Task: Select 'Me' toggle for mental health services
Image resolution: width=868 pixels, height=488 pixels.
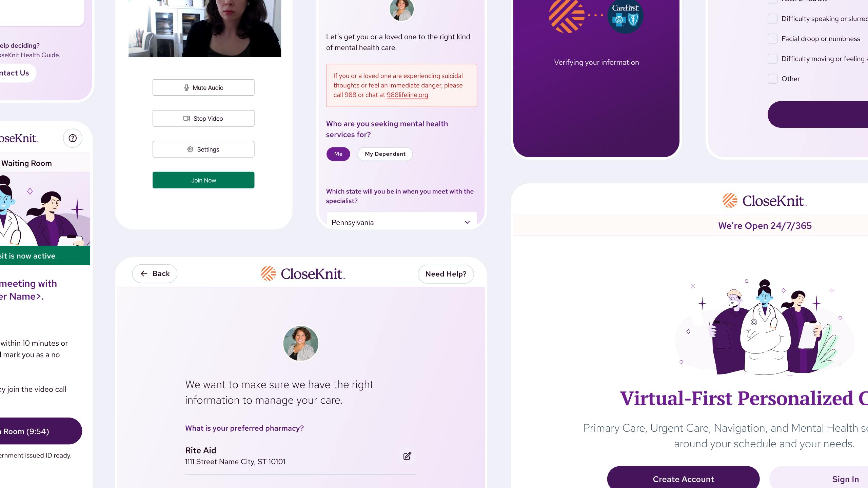Action: click(x=338, y=154)
